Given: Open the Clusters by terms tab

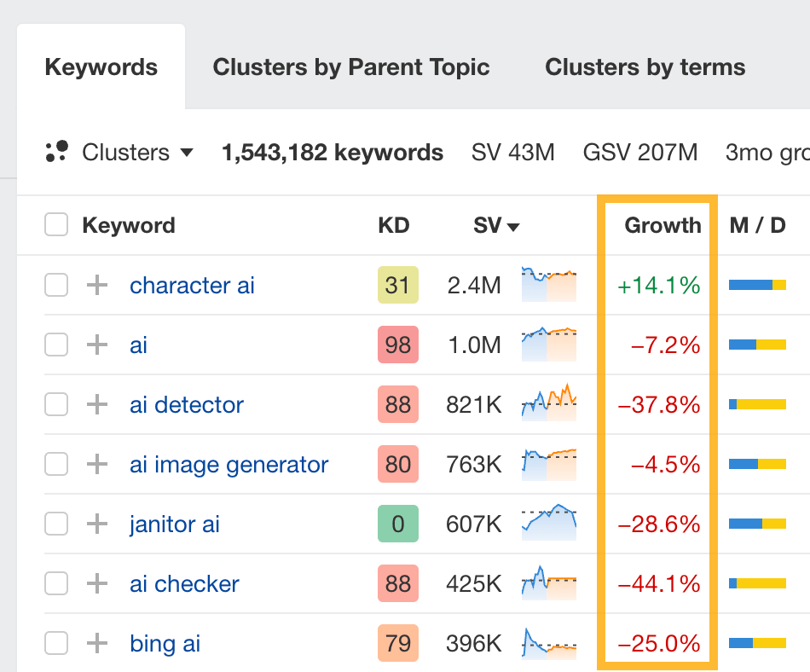Looking at the screenshot, I should tap(645, 67).
